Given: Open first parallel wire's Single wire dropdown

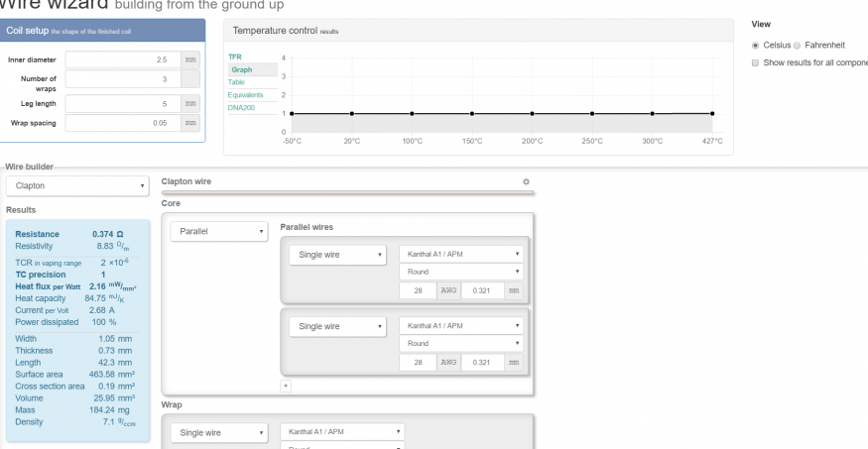Looking at the screenshot, I should coord(337,255).
